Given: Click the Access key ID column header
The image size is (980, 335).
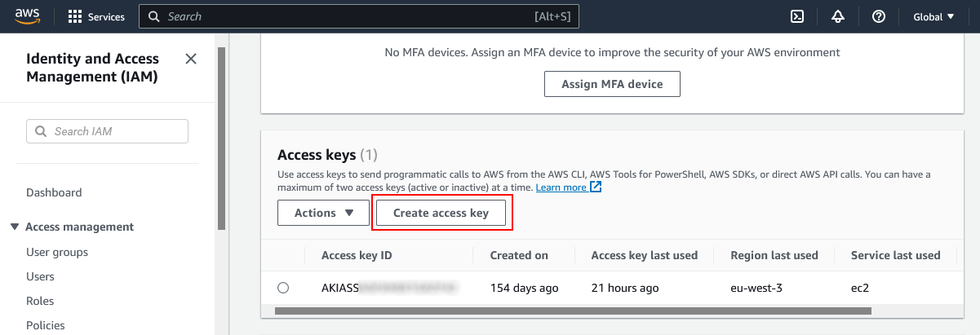Looking at the screenshot, I should [x=357, y=255].
